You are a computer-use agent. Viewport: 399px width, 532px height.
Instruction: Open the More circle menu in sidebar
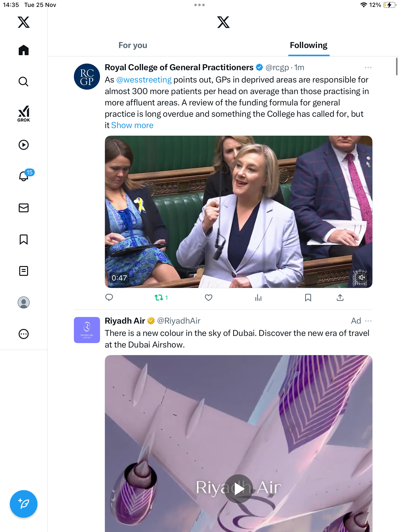(x=24, y=334)
